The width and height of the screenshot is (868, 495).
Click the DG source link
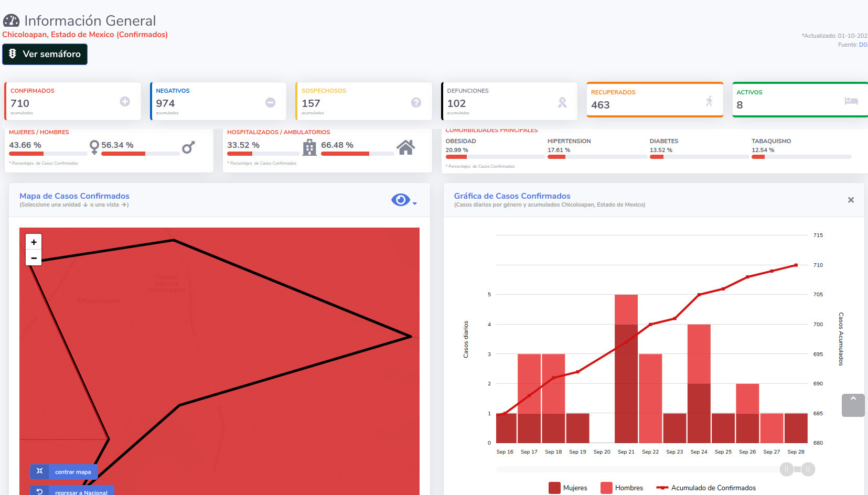tap(863, 45)
